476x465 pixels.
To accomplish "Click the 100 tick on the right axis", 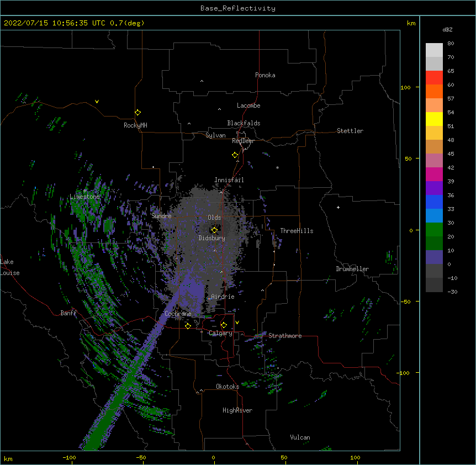I will click(x=405, y=87).
